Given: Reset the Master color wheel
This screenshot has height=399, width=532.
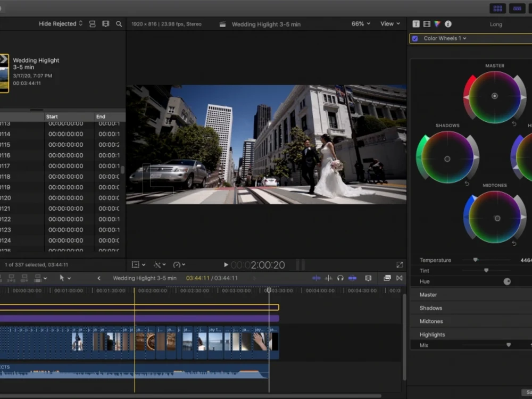Looking at the screenshot, I should (514, 124).
